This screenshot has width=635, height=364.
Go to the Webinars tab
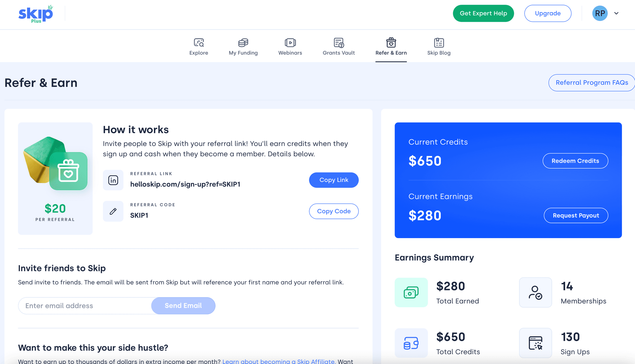point(290,47)
